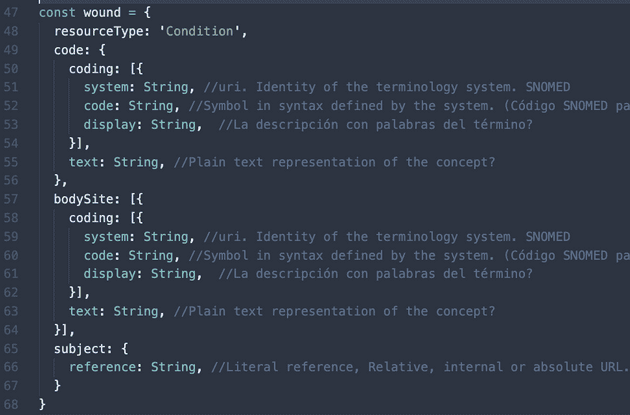Click line number 68 in the gutter
The width and height of the screenshot is (630, 415).
tap(11, 404)
